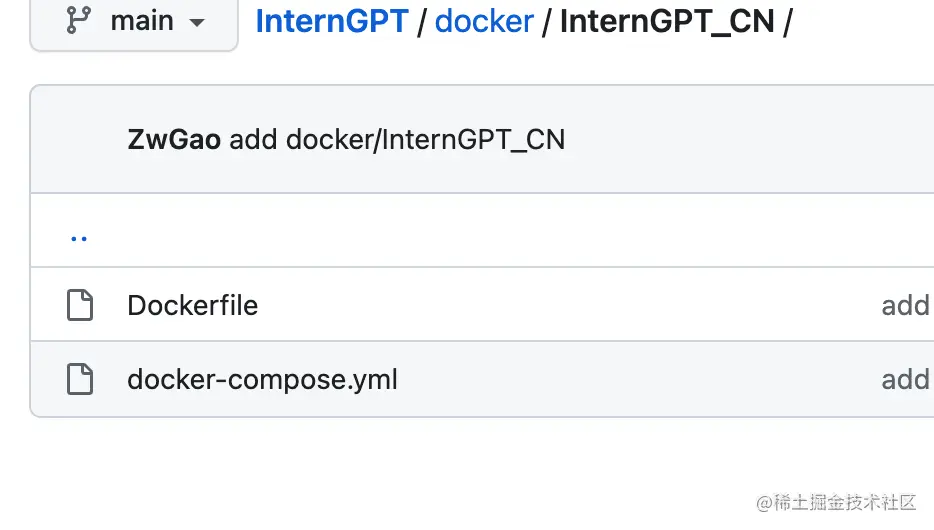Navigate to the docker breadcrumb folder
The image size is (934, 530).
point(484,21)
